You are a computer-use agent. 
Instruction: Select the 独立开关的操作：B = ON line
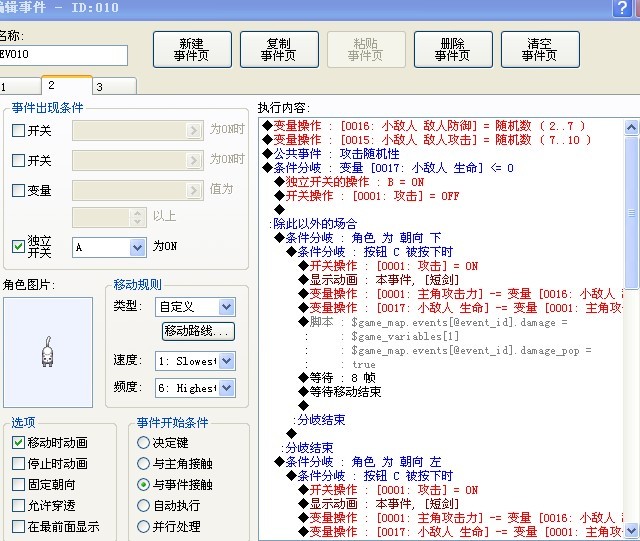pos(349,182)
